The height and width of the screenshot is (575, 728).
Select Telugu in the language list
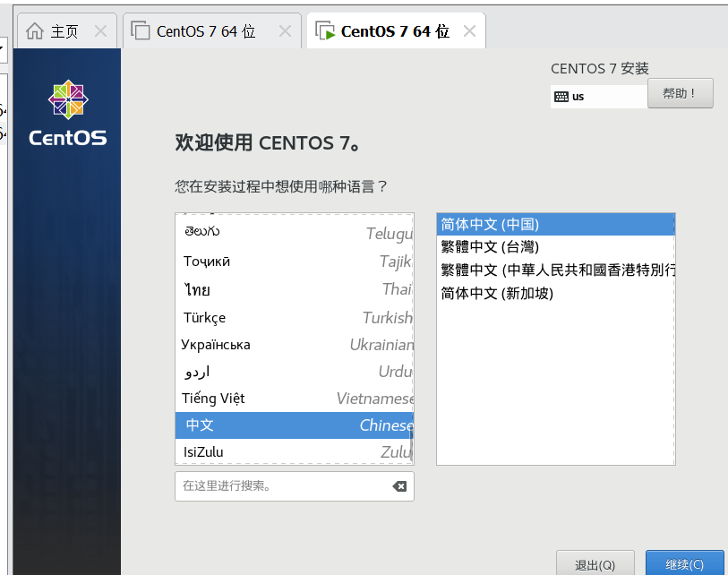click(295, 232)
